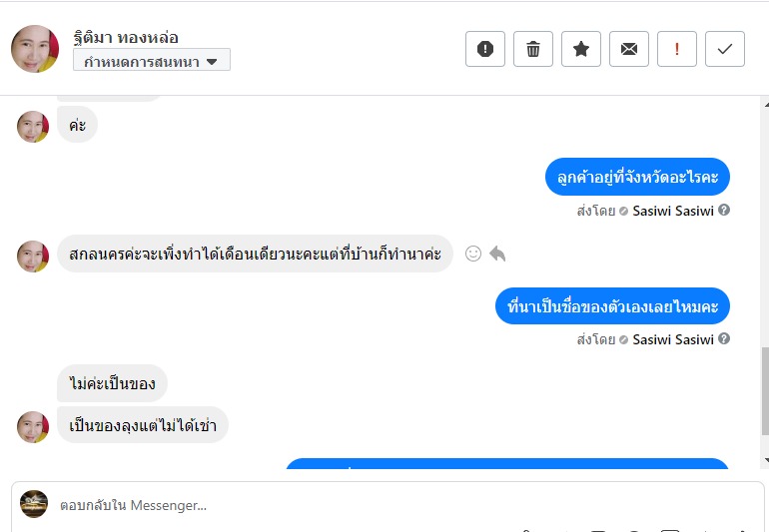Delete the conversation with trash icon

[533, 49]
